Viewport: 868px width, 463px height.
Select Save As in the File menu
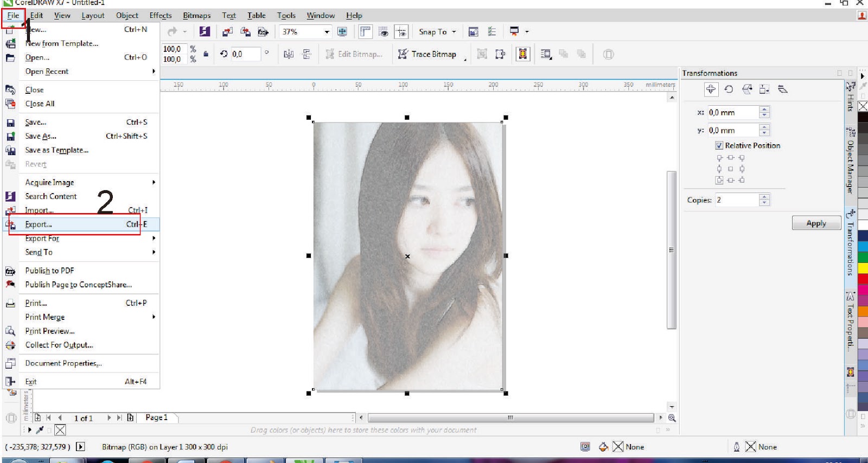pos(41,137)
